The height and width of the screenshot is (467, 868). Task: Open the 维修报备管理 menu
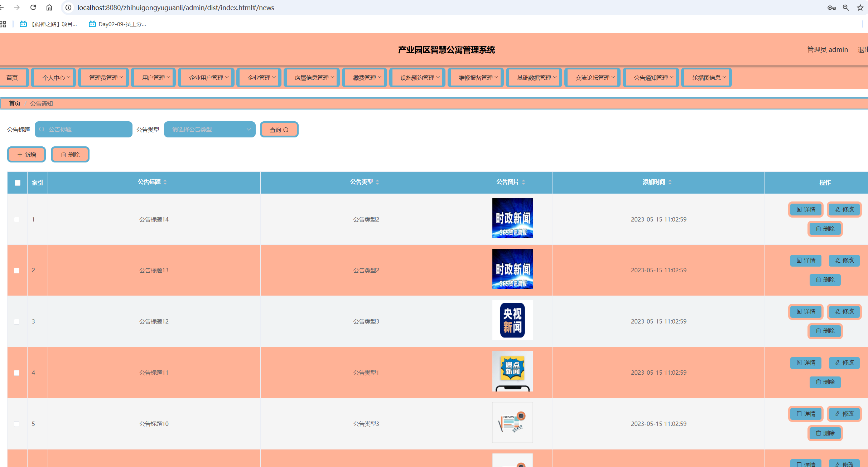click(x=476, y=78)
